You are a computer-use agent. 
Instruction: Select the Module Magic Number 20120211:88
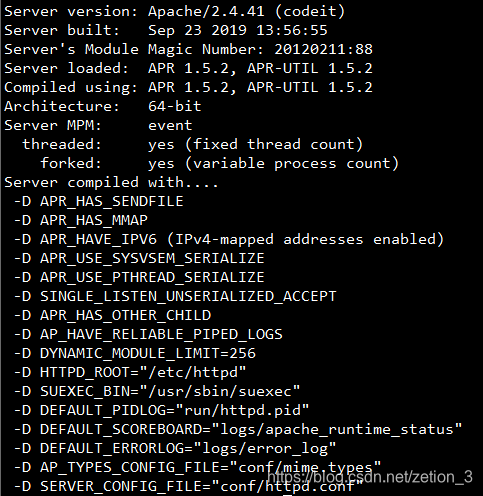pos(323,49)
